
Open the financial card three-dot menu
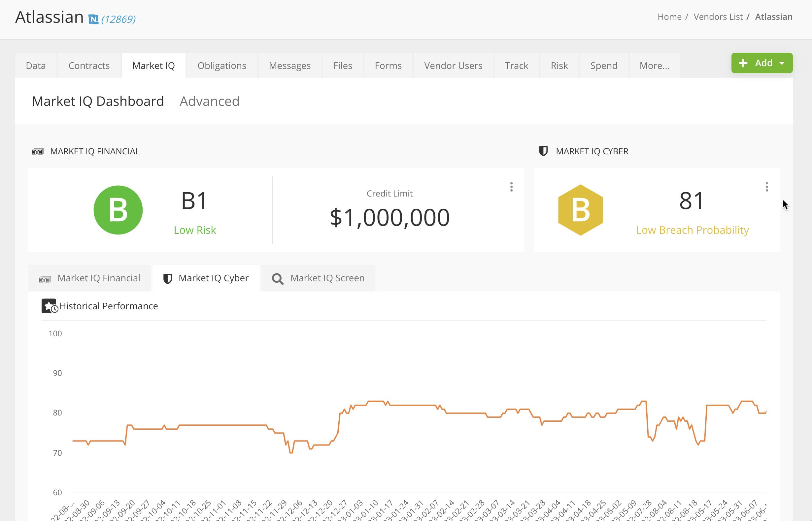[511, 187]
